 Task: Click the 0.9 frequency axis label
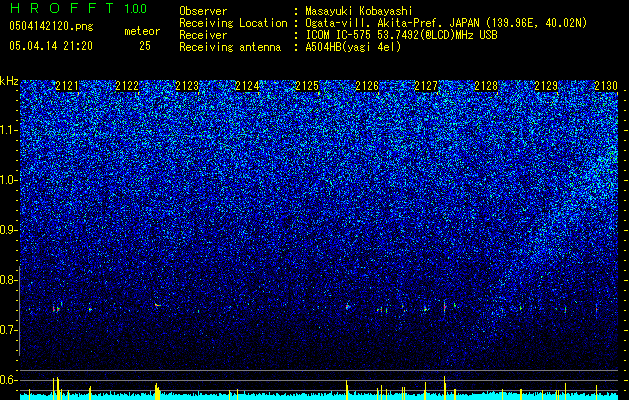pos(8,230)
